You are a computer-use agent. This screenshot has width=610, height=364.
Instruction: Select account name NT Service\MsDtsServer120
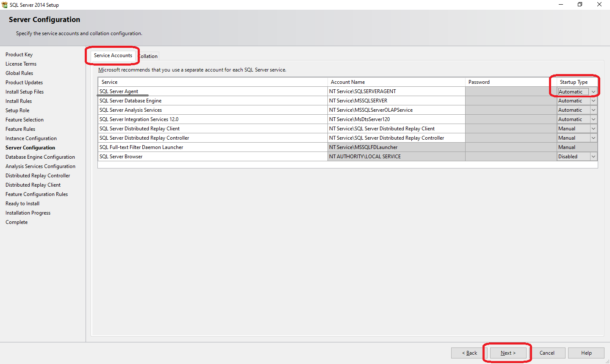(x=396, y=119)
